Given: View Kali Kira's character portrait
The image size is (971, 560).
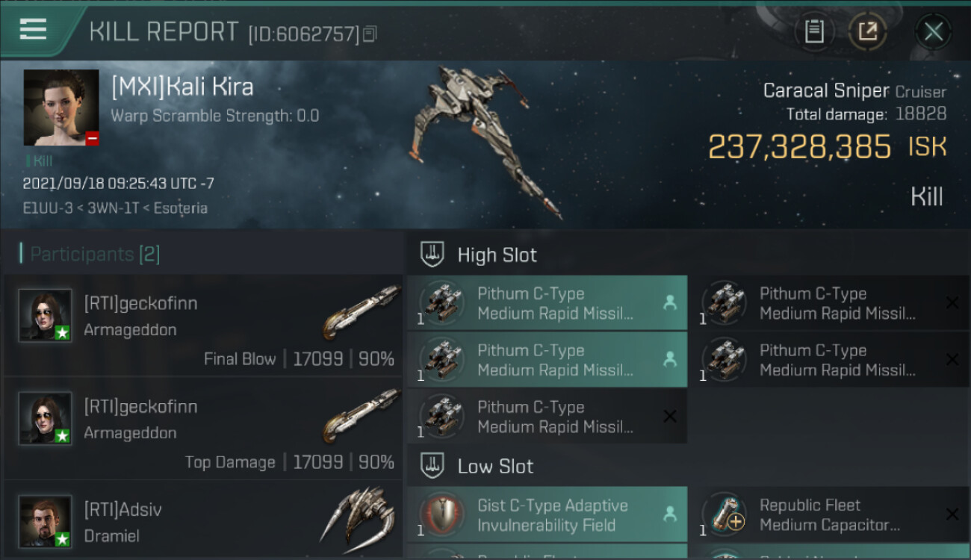Looking at the screenshot, I should pos(61,108).
